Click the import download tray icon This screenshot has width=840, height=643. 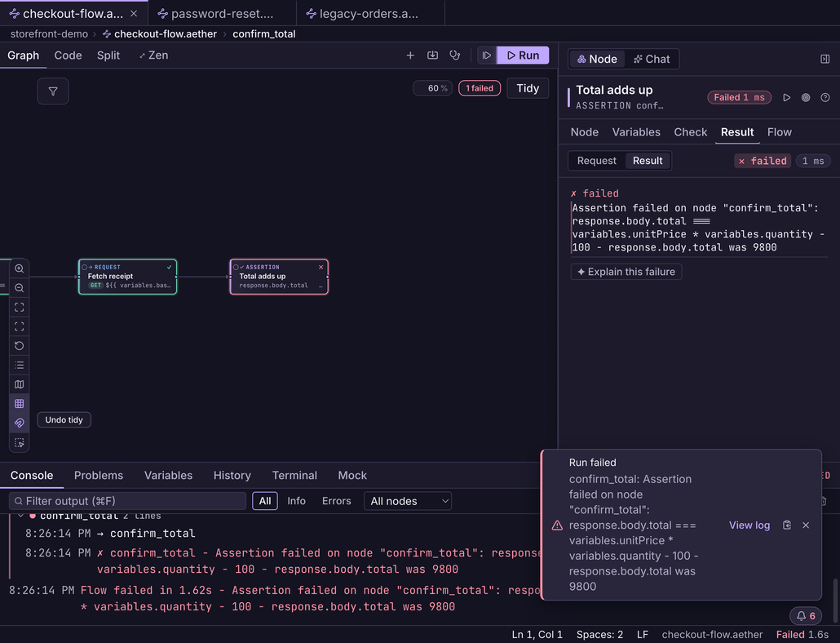(432, 55)
